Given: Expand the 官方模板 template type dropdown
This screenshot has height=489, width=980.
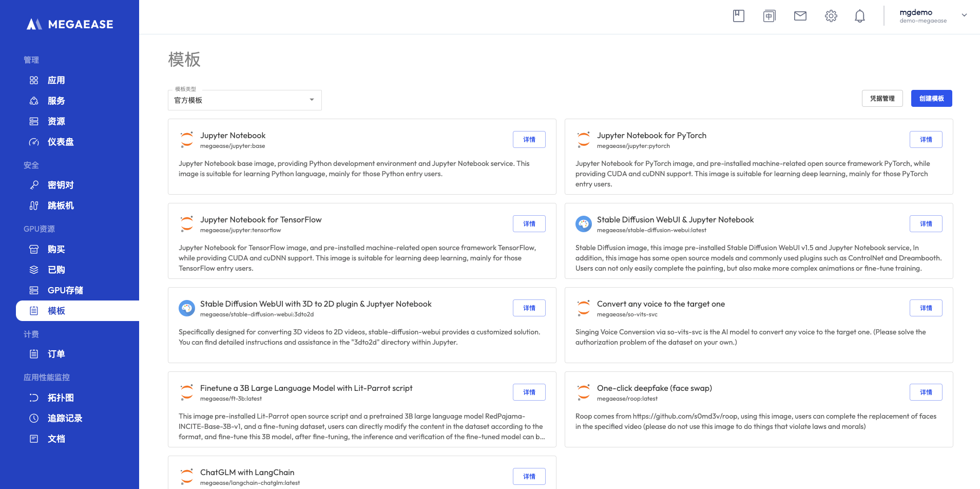Looking at the screenshot, I should click(244, 100).
